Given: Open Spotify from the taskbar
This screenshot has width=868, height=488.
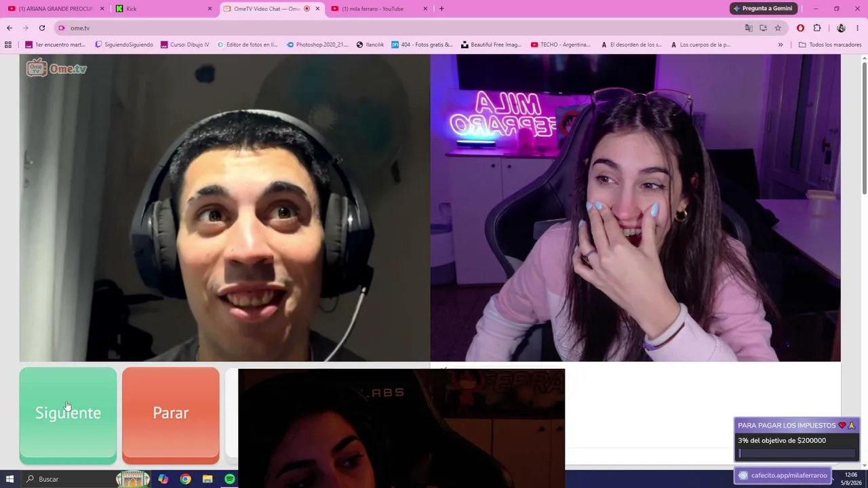Looking at the screenshot, I should [x=230, y=479].
